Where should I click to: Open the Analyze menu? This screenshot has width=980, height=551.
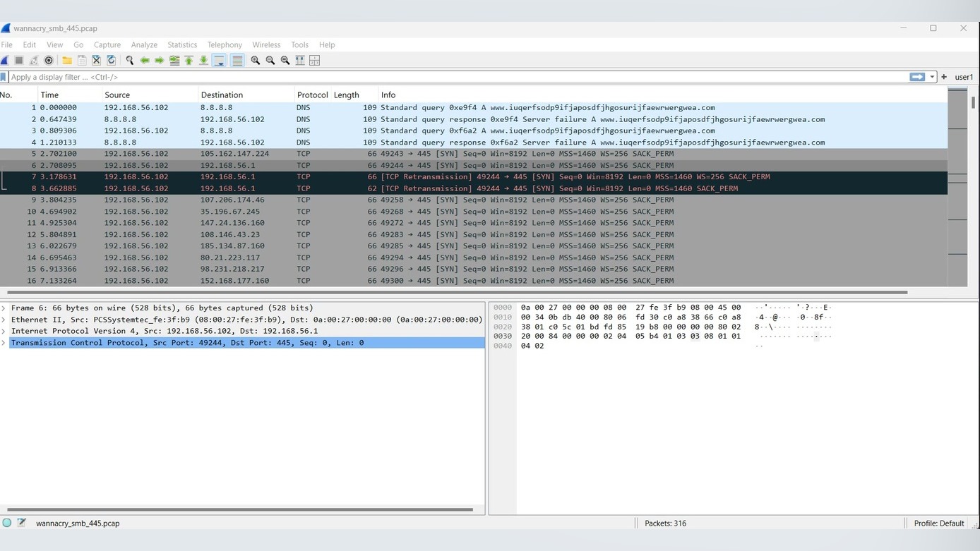[x=144, y=44]
